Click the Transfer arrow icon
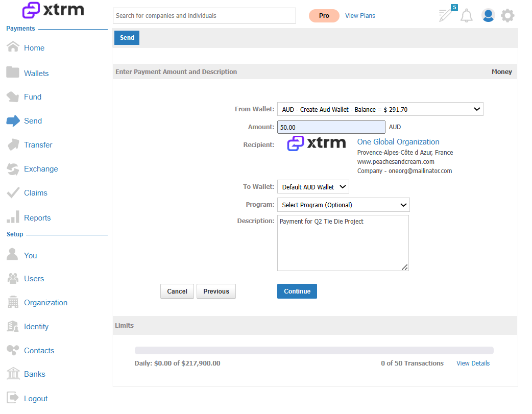Image resolution: width=532 pixels, height=414 pixels. [x=13, y=144]
